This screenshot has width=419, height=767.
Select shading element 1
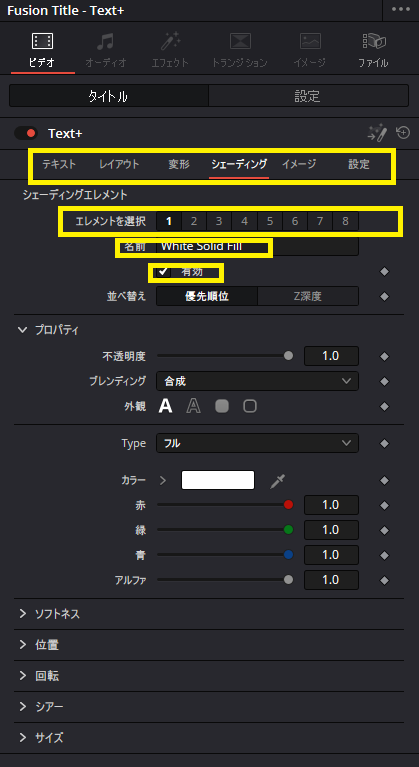[x=169, y=221]
